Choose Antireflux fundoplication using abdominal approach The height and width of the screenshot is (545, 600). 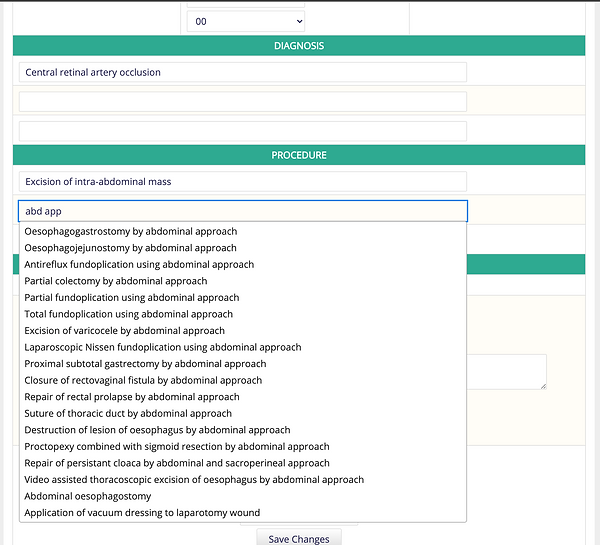243,264
